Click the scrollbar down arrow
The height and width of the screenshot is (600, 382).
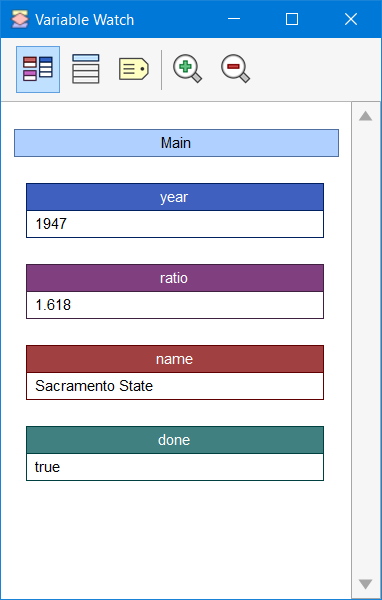366,584
